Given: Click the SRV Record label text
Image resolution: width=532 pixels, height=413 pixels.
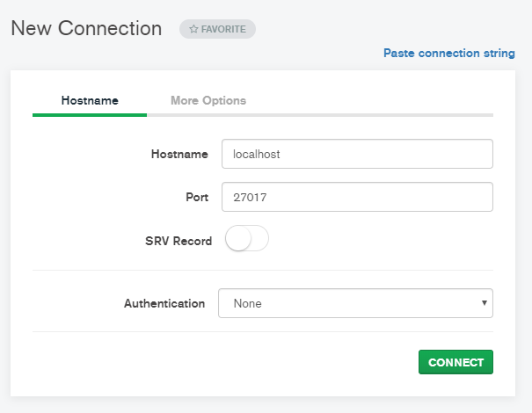Looking at the screenshot, I should [x=179, y=241].
